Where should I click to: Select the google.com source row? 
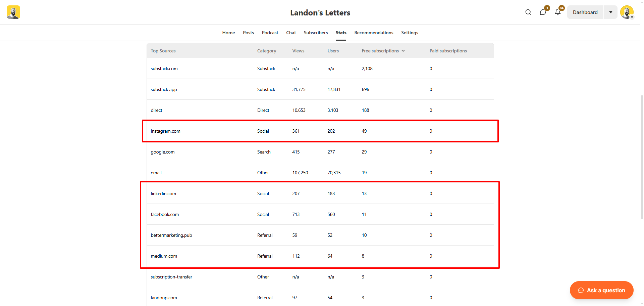click(x=320, y=152)
